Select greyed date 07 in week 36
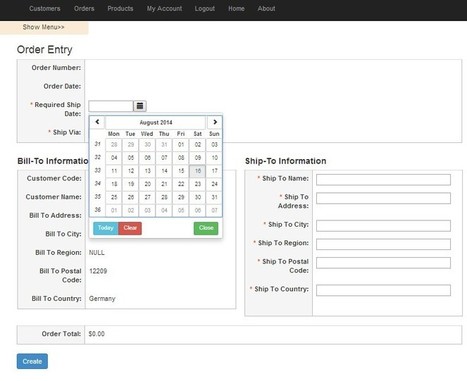The height and width of the screenshot is (381, 467). 214,210
